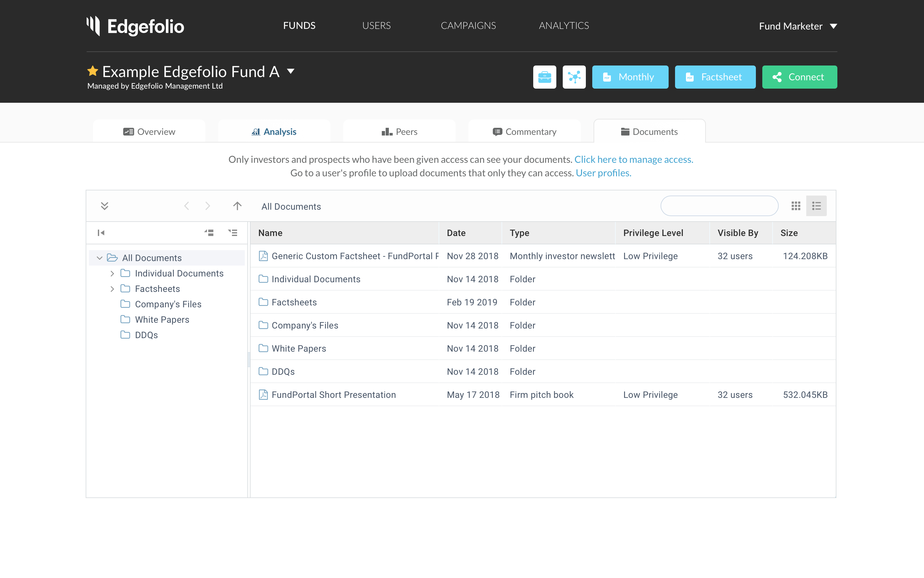The image size is (924, 578).
Task: Sort by the Visible By column
Action: coord(741,233)
